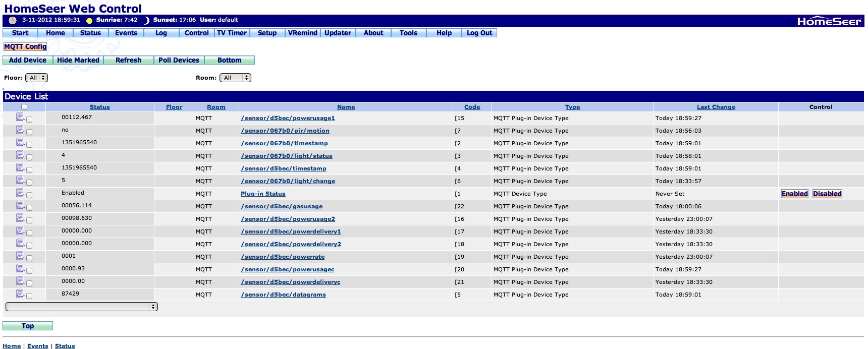Viewport: 868px width, 349px height.
Task: Open device icon for powerdelivery2 row
Action: (20, 243)
